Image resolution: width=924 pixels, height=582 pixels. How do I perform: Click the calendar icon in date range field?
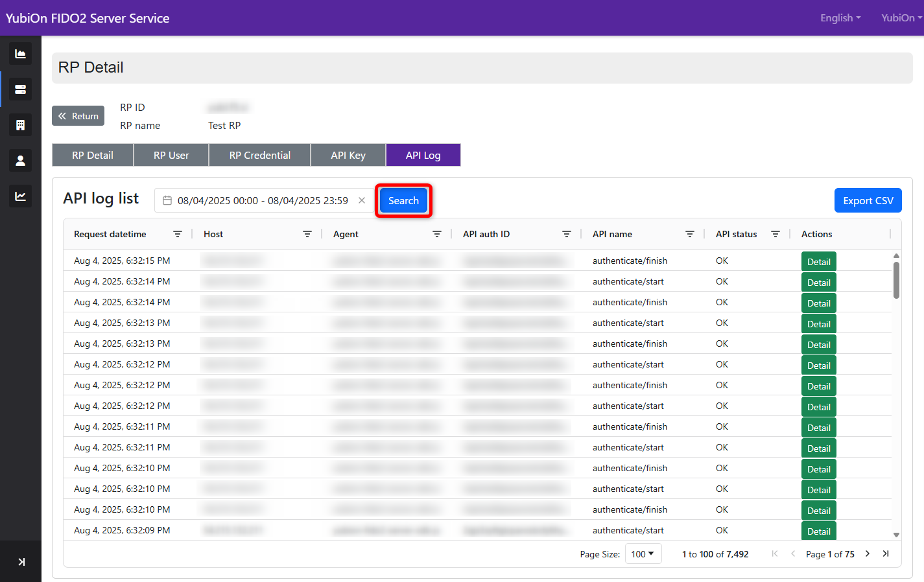click(x=167, y=200)
